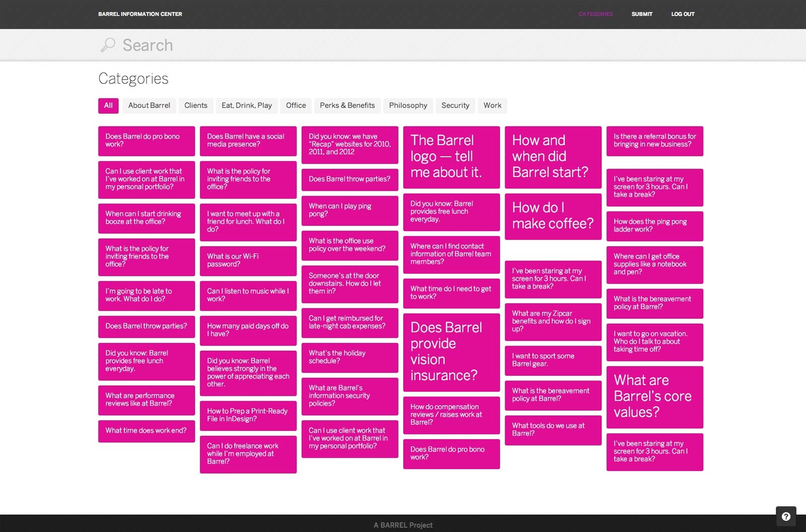Open 'When can I start drinking booze' card

(x=147, y=218)
